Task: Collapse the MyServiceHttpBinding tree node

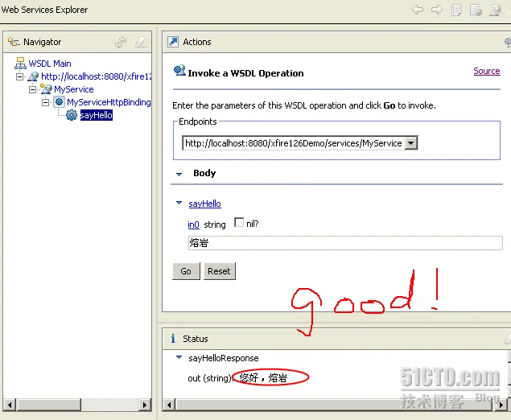Action: click(x=46, y=102)
